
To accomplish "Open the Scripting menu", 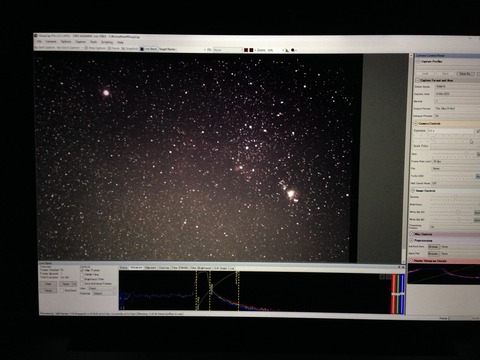I will click(107, 42).
